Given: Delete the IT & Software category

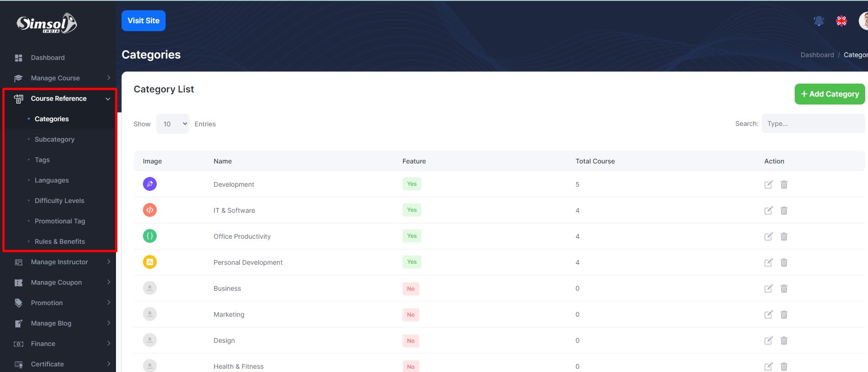Looking at the screenshot, I should pos(784,210).
